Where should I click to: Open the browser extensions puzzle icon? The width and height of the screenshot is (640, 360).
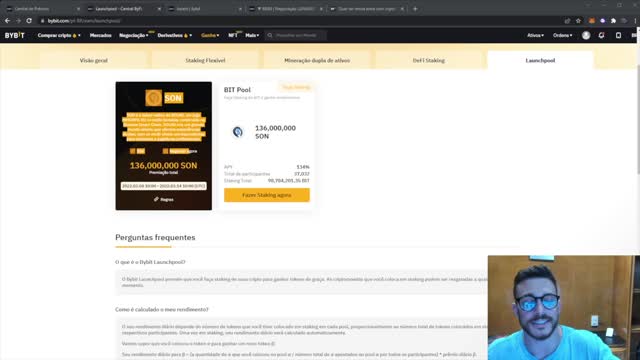tap(613, 21)
